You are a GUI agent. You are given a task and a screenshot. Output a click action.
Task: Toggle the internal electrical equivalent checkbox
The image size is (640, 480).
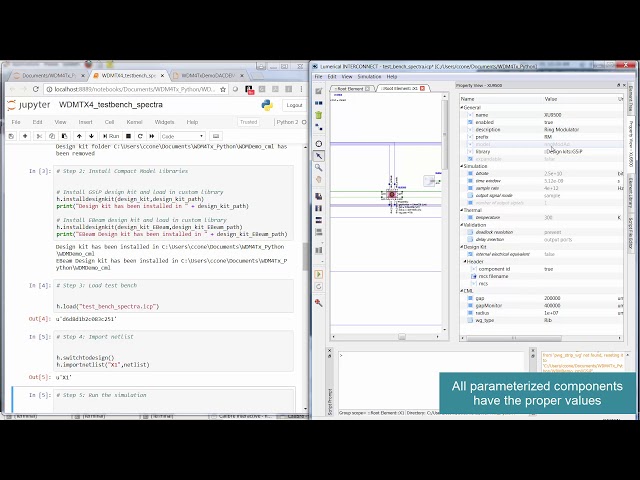coord(470,254)
